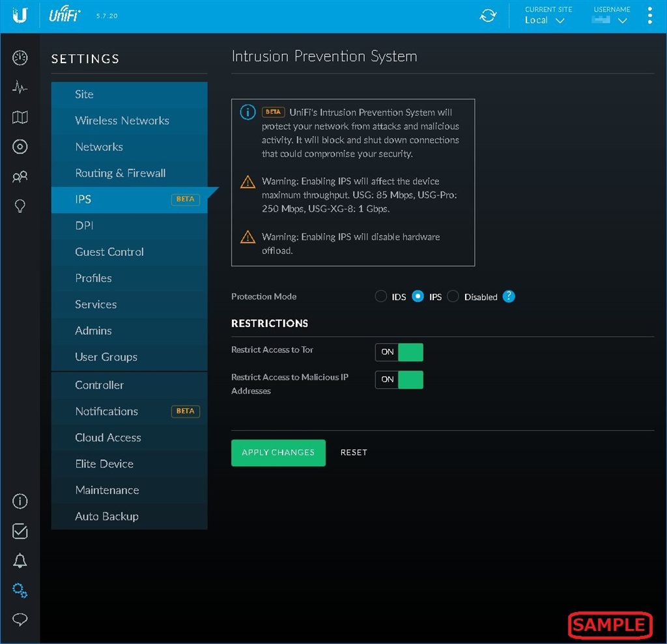Screen dimensions: 667x644
Task: Click the blue info icon in notice box
Action: [x=248, y=112]
